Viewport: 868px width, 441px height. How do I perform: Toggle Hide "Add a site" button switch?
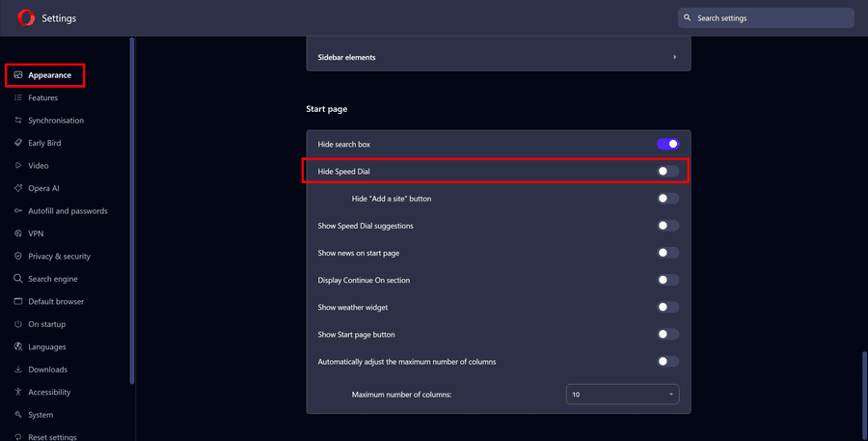(667, 199)
